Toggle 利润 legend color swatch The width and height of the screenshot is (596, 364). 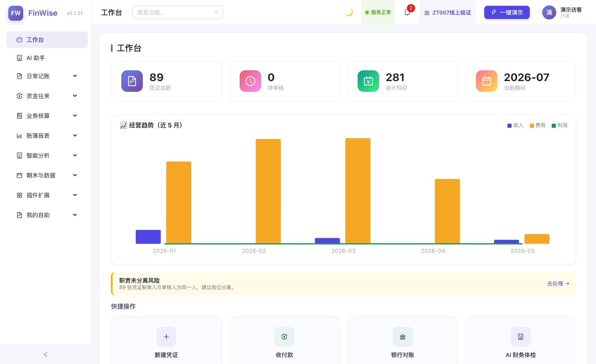[x=554, y=126]
